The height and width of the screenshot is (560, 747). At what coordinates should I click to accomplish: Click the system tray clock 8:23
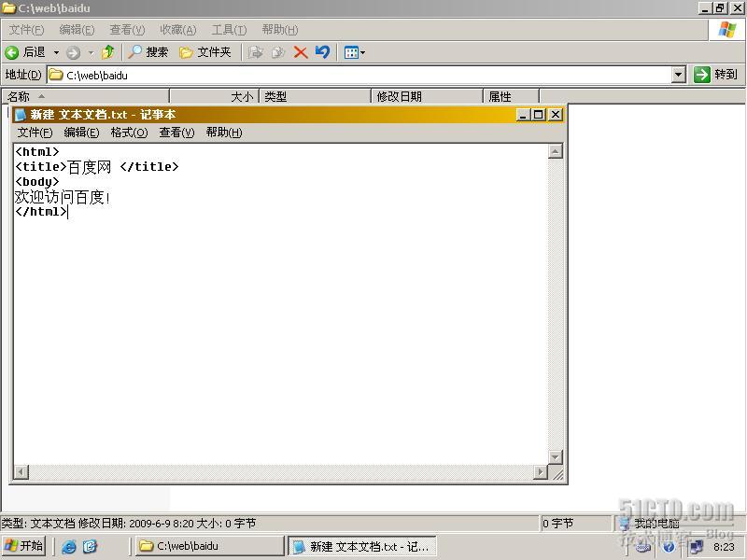coord(724,547)
